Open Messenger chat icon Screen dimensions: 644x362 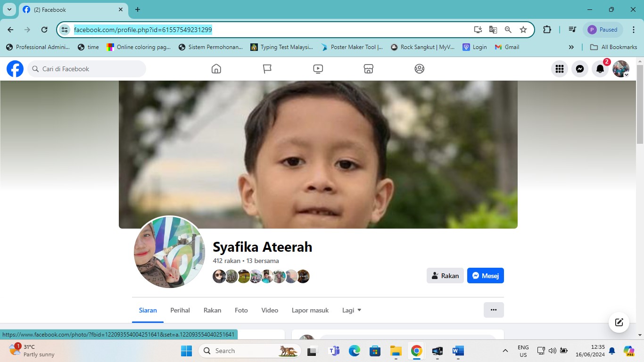click(579, 68)
